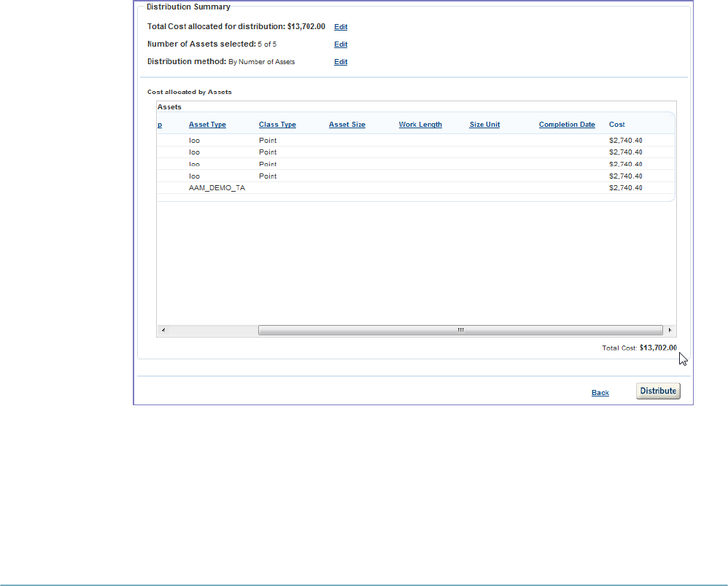Click the horizontal scrollbar thumb
The height and width of the screenshot is (586, 728).
tap(460, 330)
